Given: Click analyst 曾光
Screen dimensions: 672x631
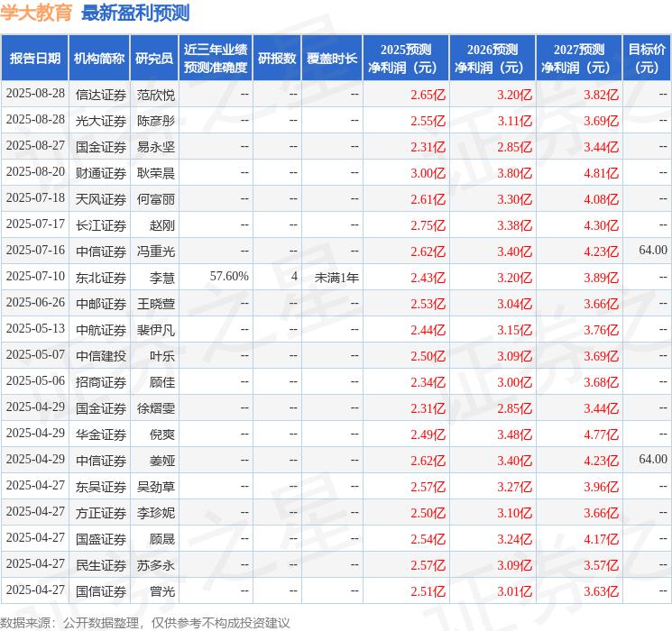Looking at the screenshot, I should [162, 591].
